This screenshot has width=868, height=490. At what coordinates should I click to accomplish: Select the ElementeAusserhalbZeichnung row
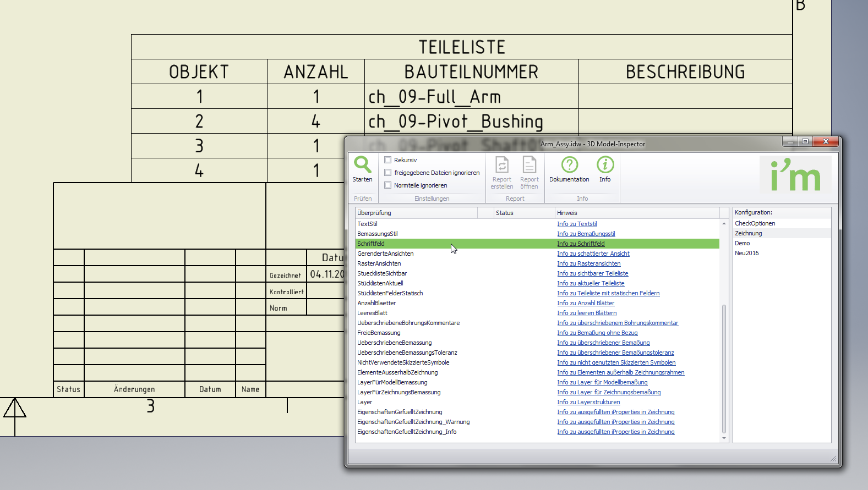[537, 372]
